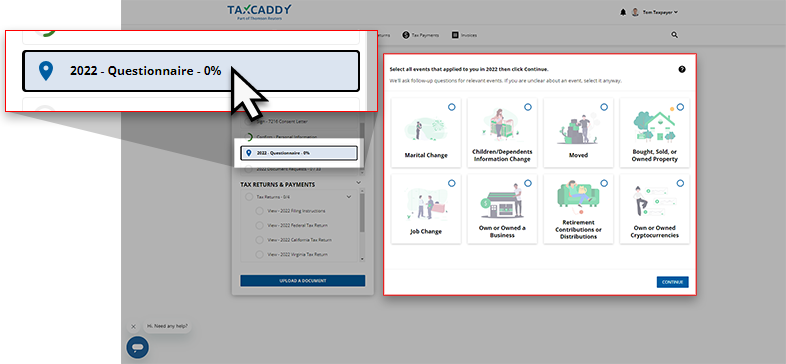786x364 pixels.
Task: Click the house illustration for property
Action: (655, 125)
